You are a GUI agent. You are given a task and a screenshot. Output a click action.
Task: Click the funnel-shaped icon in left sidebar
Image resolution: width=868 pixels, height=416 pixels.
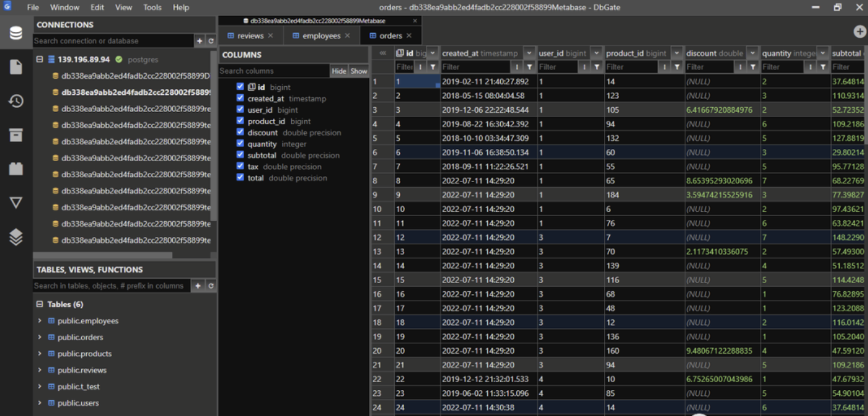16,202
